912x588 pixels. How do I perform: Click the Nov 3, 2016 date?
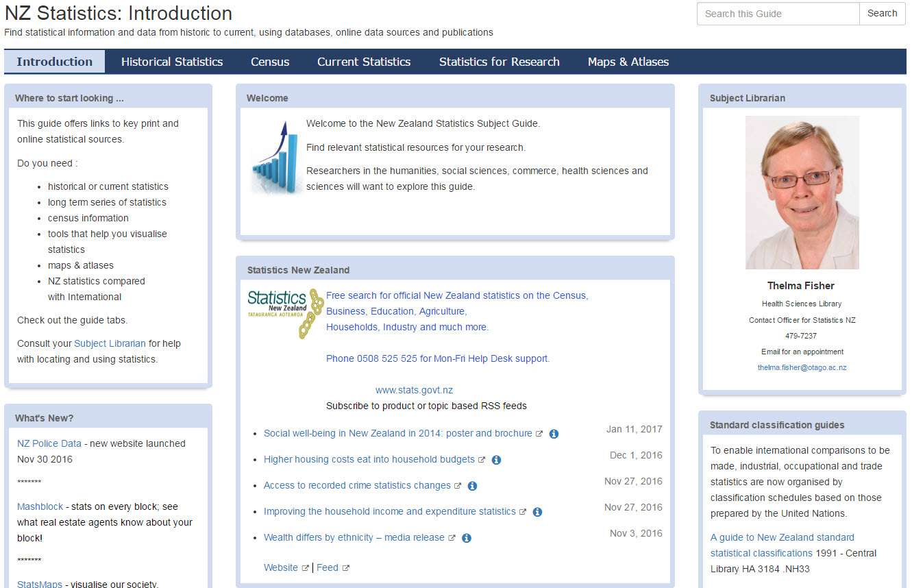pos(637,533)
